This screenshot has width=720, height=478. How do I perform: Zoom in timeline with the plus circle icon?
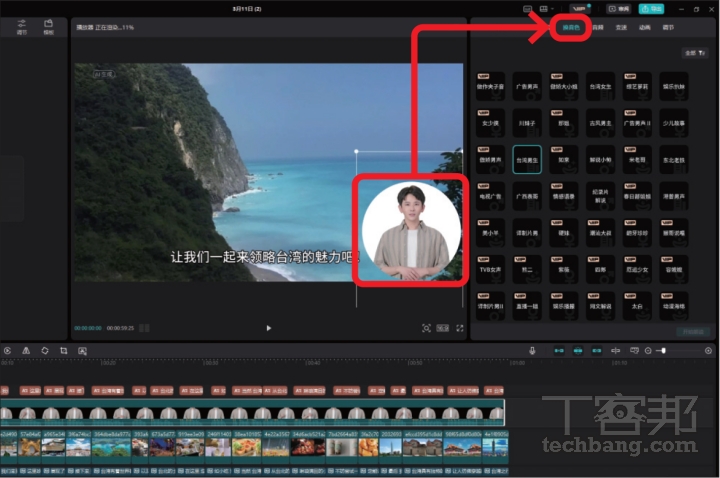pyautogui.click(x=709, y=351)
